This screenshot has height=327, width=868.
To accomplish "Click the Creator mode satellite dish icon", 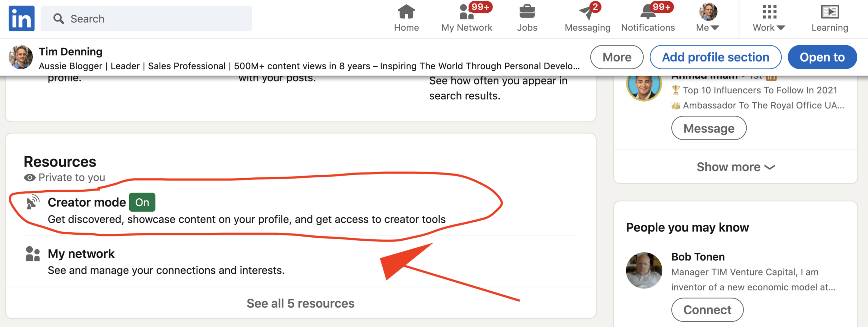I will pos(33,202).
